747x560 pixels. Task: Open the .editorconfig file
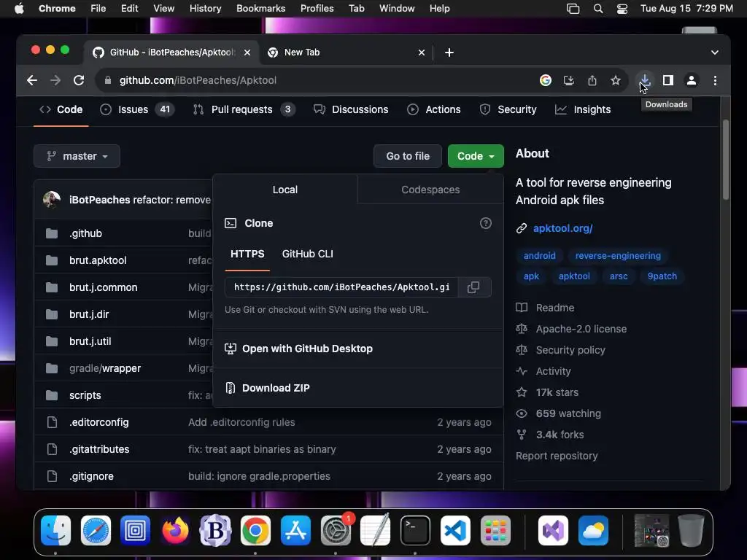click(98, 422)
